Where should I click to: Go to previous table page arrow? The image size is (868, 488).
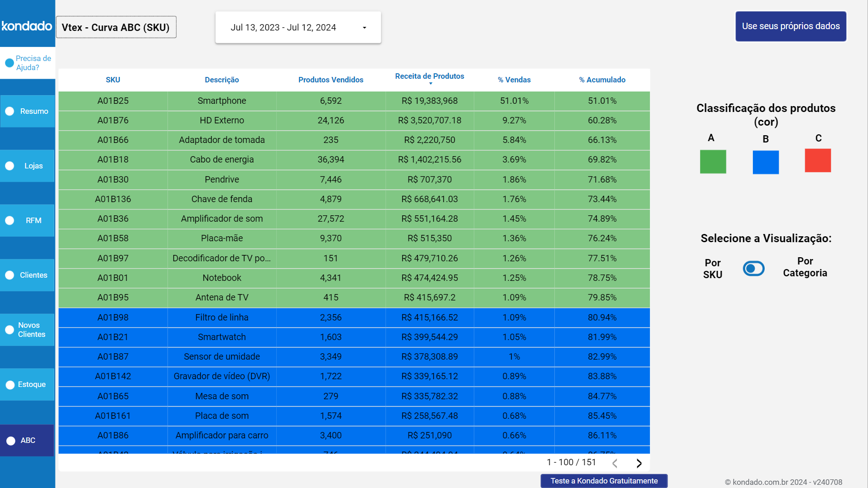(615, 463)
